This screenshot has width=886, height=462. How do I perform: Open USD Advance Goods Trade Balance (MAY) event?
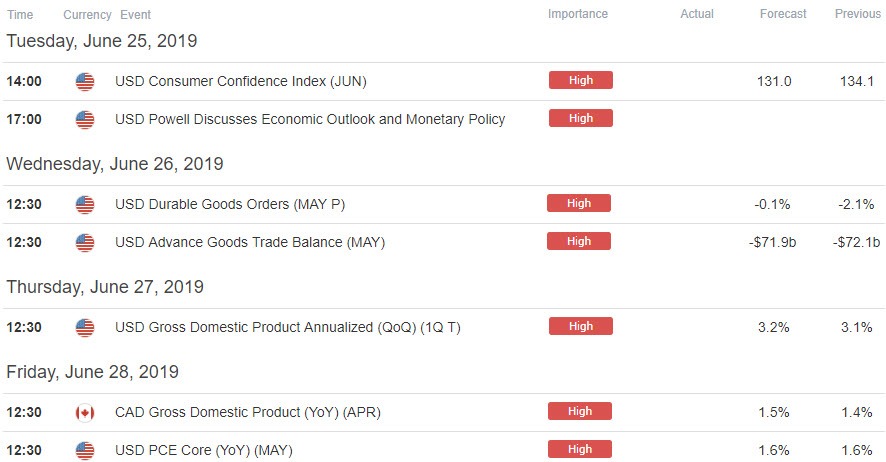(250, 242)
